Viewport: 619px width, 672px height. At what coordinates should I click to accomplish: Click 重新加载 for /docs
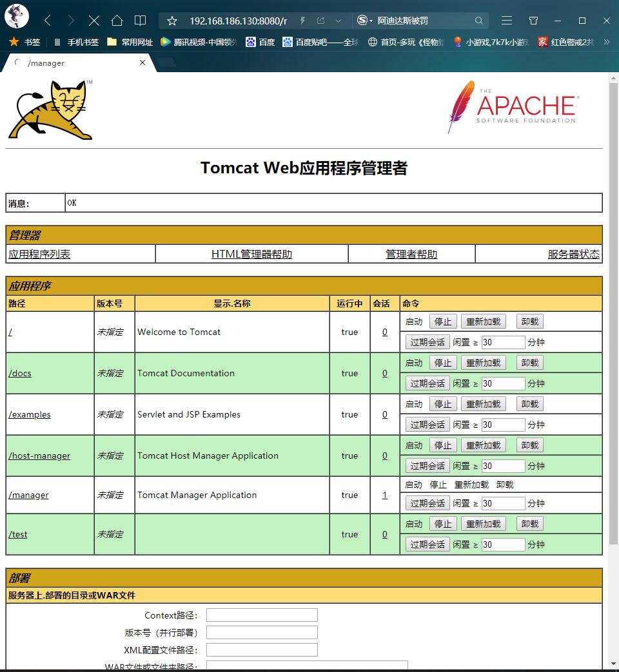pyautogui.click(x=484, y=363)
